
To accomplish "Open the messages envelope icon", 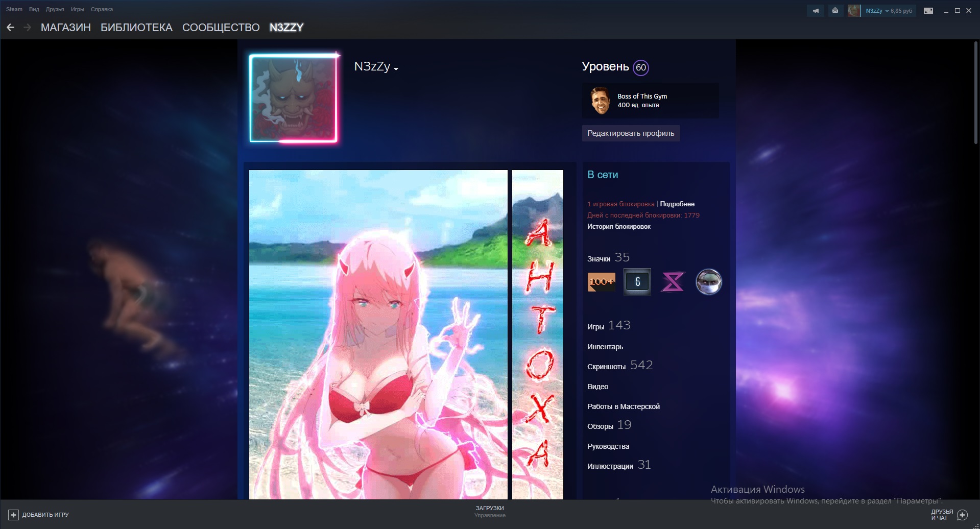I will (835, 10).
